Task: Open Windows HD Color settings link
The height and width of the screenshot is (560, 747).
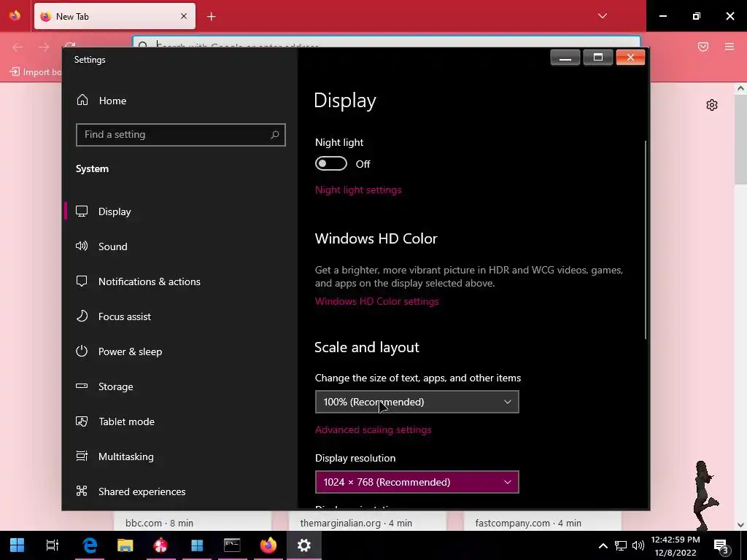Action: (x=377, y=301)
